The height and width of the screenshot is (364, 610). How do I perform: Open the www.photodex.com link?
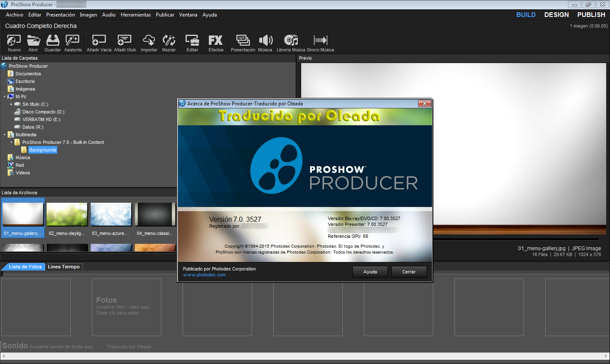(204, 275)
